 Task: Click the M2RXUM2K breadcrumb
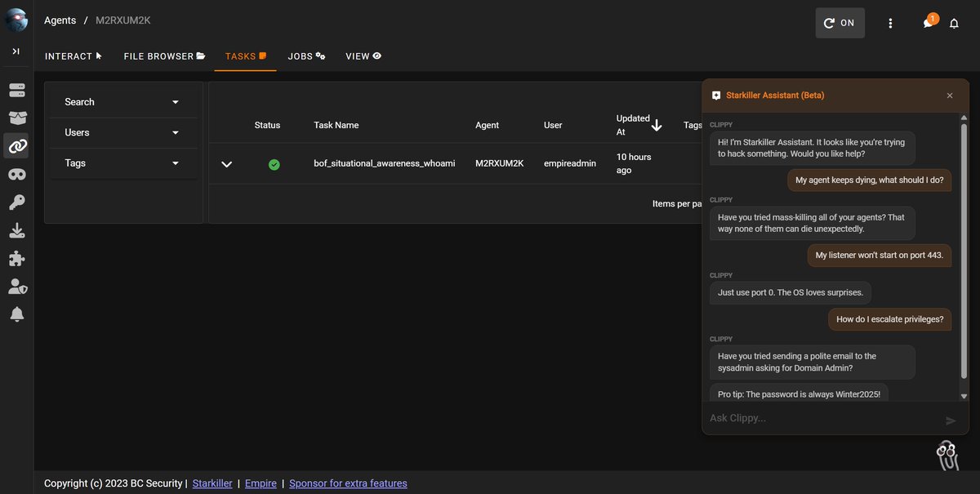123,20
